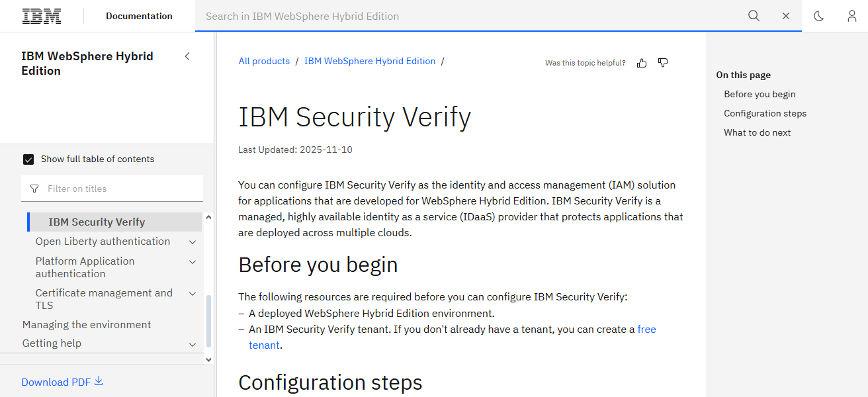Click the search icon in the header
The width and height of the screenshot is (868, 397).
754,16
